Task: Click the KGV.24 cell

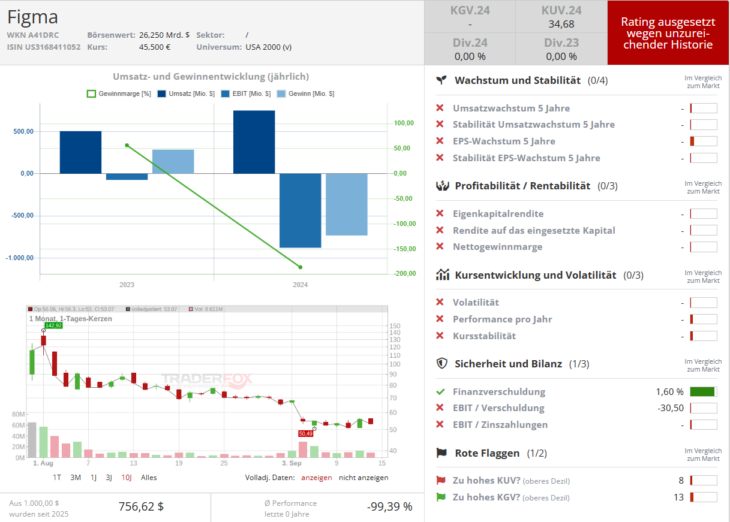Action: click(x=470, y=16)
